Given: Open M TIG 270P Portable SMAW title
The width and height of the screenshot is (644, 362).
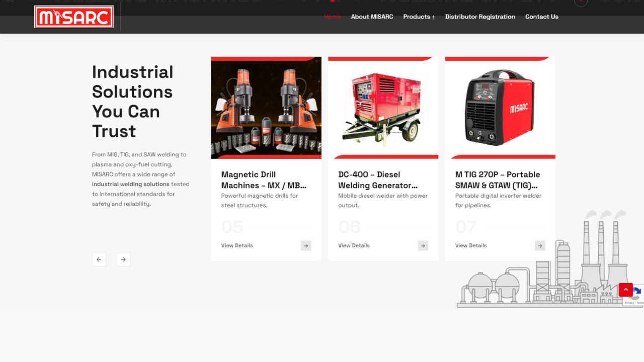Looking at the screenshot, I should [x=498, y=180].
